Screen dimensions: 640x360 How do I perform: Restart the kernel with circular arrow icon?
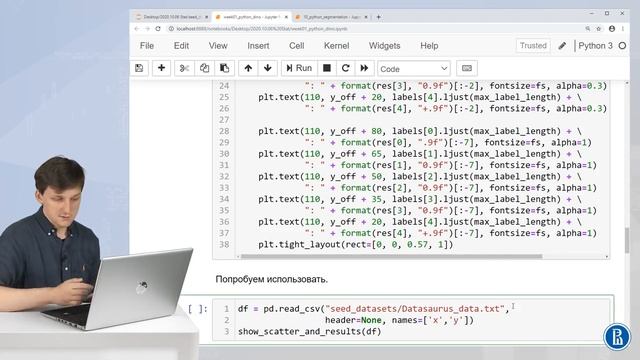click(x=345, y=68)
